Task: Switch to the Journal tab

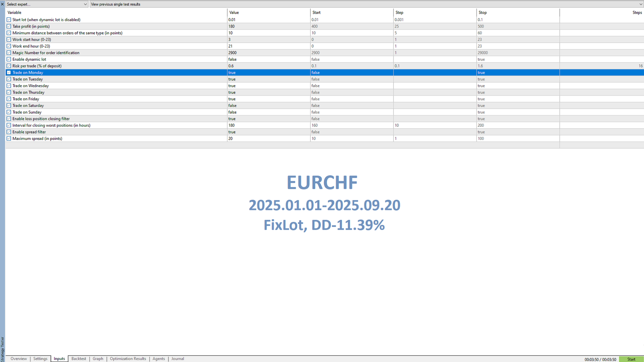Action: [x=177, y=359]
